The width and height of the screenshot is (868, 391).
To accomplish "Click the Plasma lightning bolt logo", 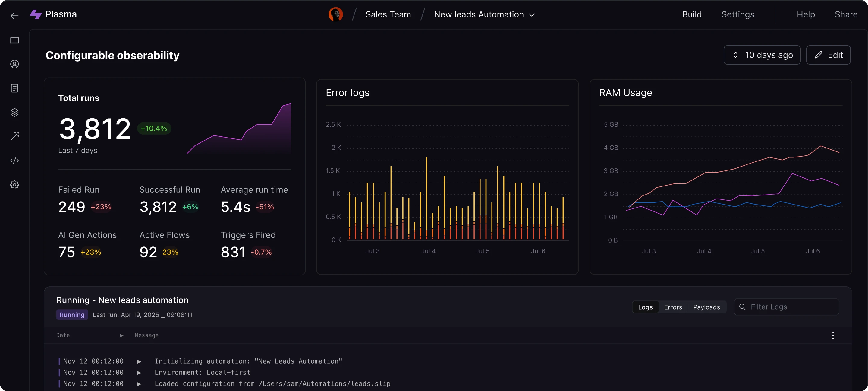I will click(36, 14).
